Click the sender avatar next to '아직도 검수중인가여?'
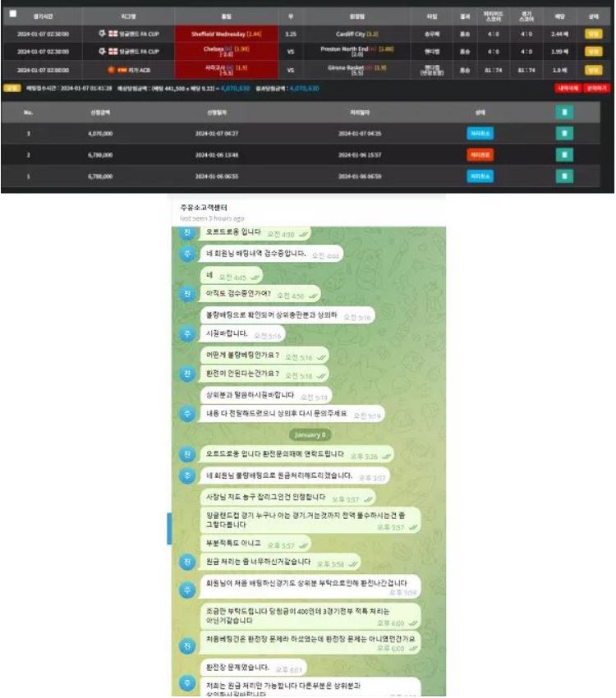The width and height of the screenshot is (616, 698). point(187,294)
